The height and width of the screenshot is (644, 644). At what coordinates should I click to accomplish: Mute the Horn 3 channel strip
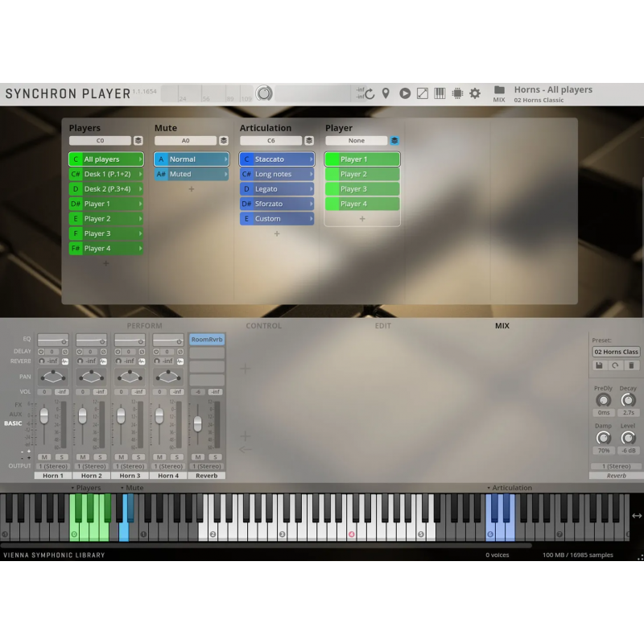[119, 456]
